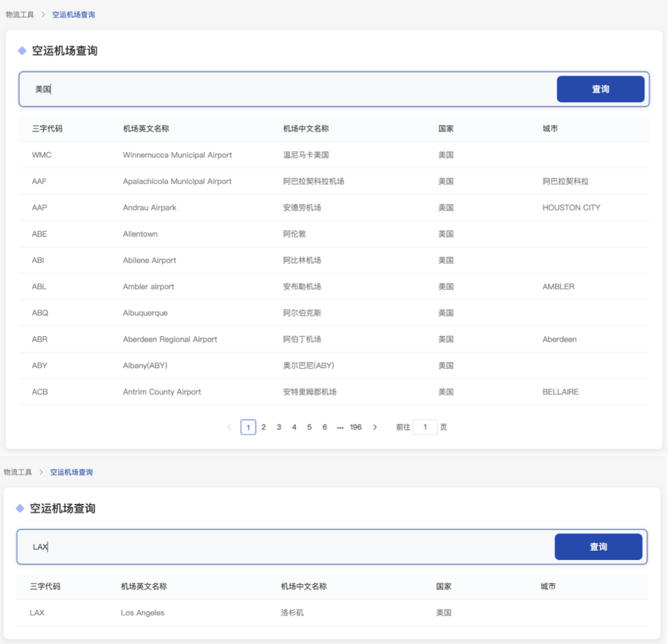Open 空运机场查询 link in top breadcrumb
The width and height of the screenshot is (668, 644).
coord(73,15)
